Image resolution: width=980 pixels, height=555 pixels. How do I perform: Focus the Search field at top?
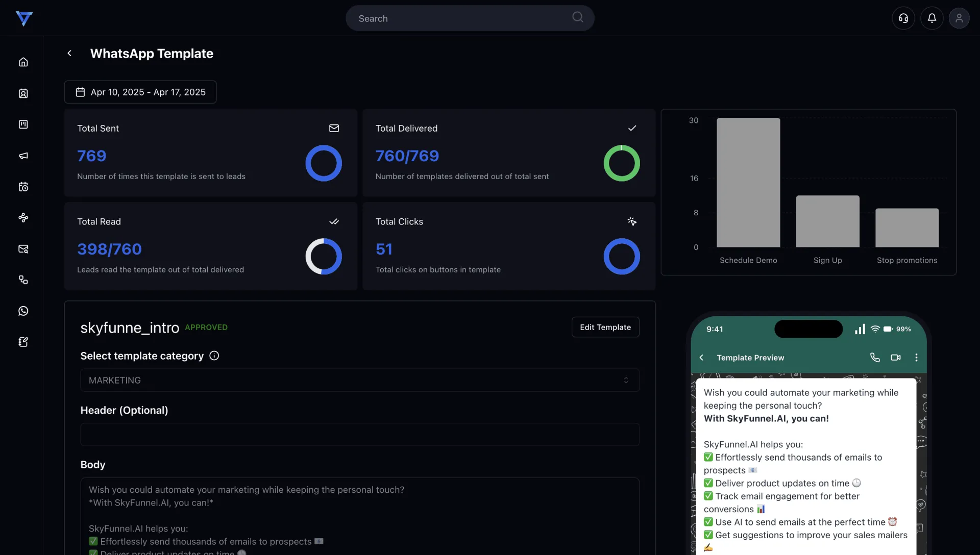462,18
